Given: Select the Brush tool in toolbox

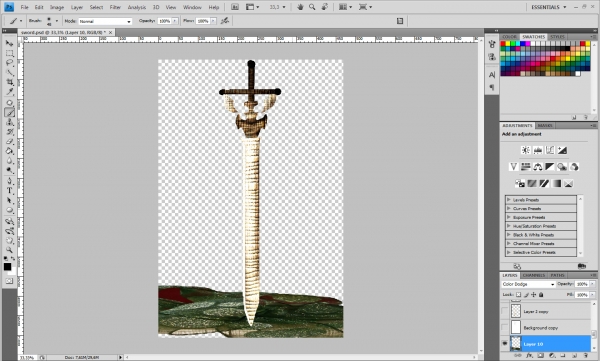Looking at the screenshot, I should (x=9, y=112).
